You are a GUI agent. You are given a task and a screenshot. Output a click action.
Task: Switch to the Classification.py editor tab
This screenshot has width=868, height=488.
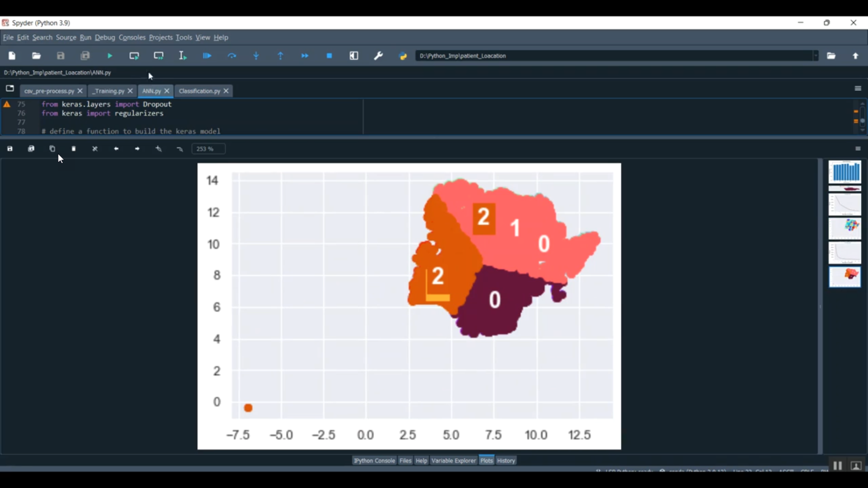[x=199, y=91]
